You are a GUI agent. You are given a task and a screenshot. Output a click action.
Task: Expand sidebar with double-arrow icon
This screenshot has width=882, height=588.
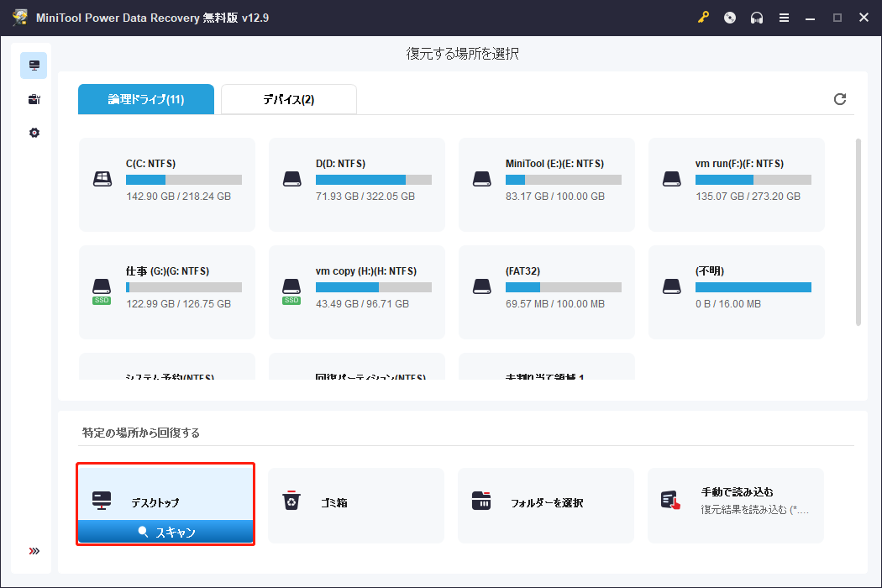click(34, 551)
